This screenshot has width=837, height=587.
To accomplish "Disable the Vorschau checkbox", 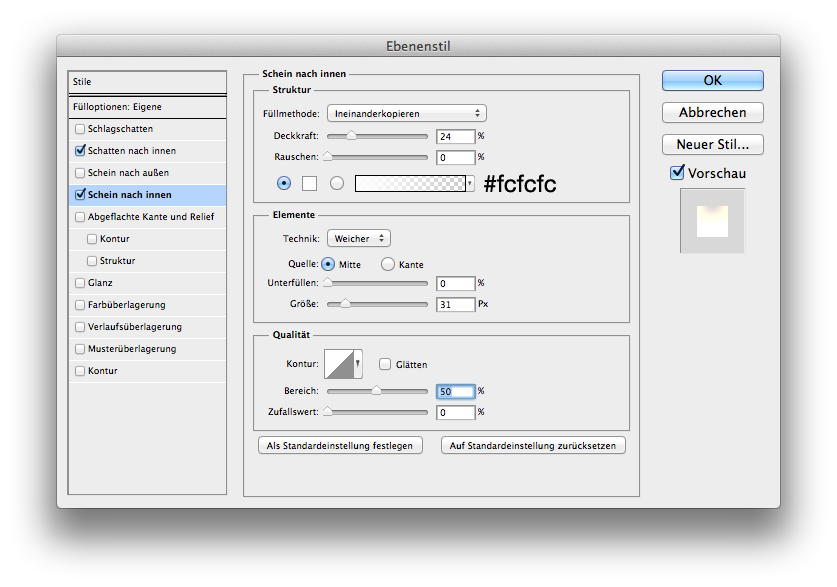I will click(677, 173).
